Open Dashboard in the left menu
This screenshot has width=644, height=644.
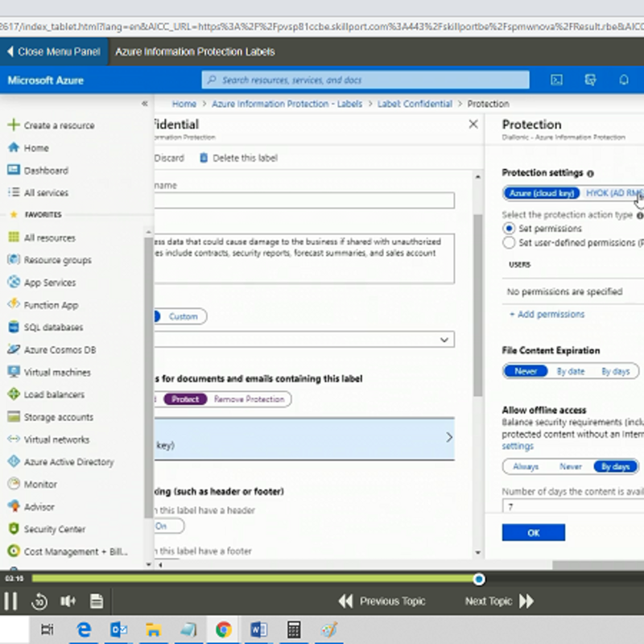pos(38,170)
